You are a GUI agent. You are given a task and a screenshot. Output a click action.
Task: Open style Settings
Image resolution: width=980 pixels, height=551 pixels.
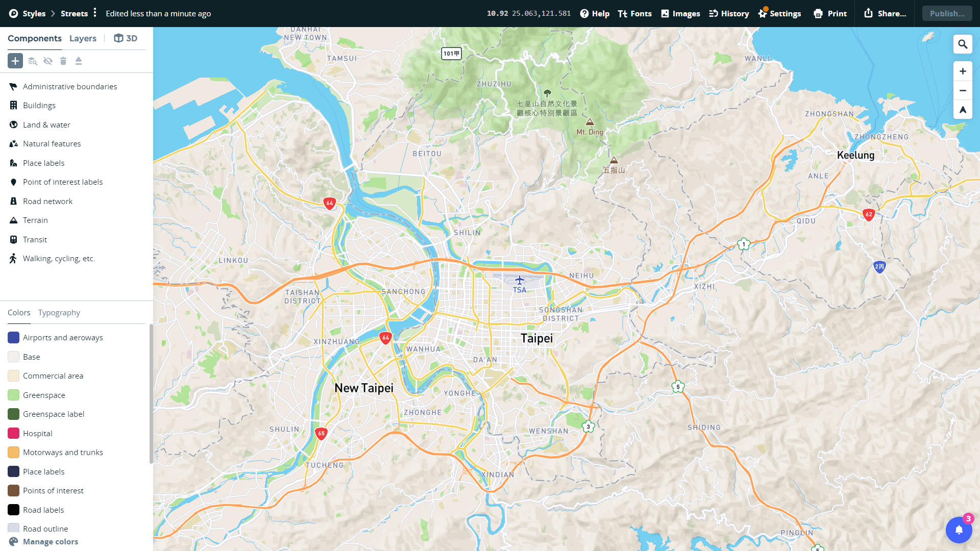pyautogui.click(x=779, y=14)
